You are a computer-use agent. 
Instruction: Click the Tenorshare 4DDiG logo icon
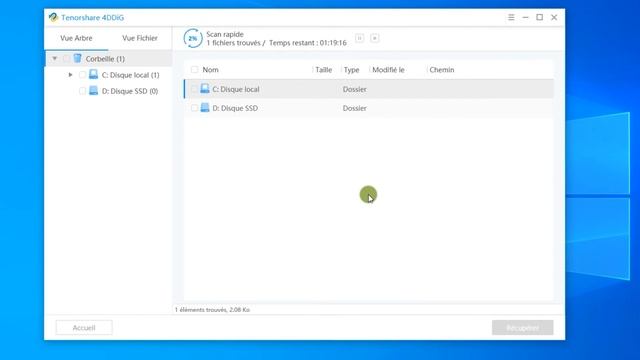[53, 17]
